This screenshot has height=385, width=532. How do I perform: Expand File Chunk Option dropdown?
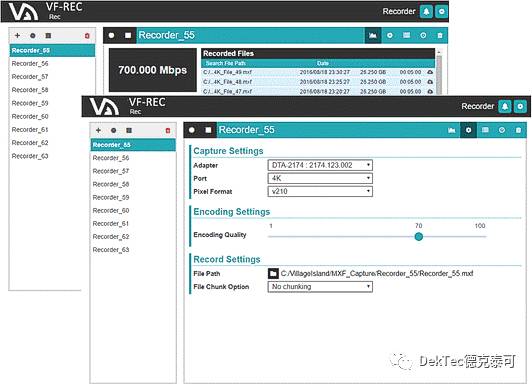point(320,287)
